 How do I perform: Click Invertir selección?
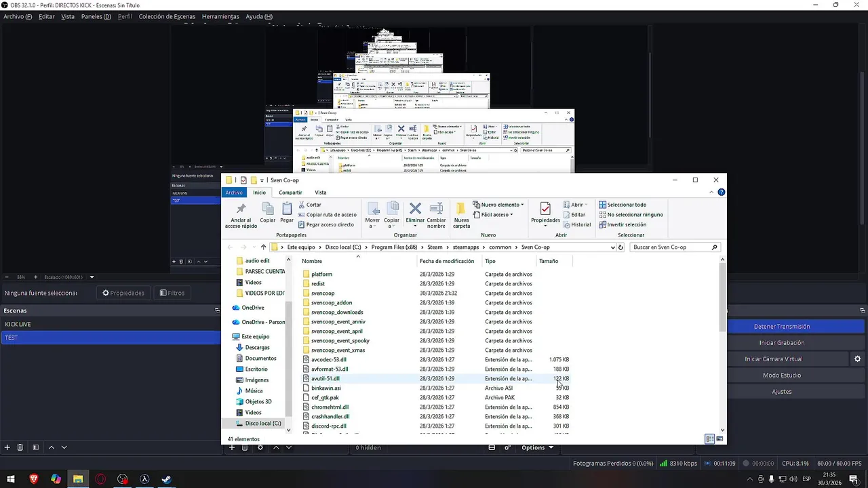click(623, 224)
